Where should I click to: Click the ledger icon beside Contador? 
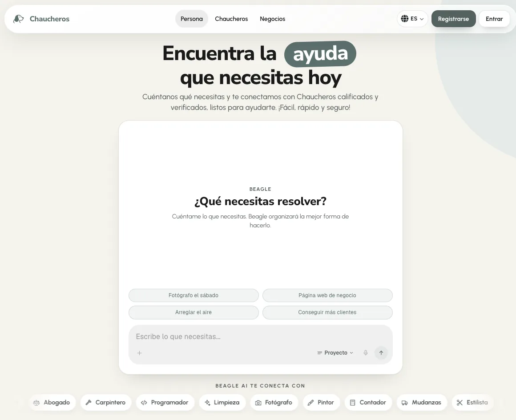pyautogui.click(x=352, y=402)
